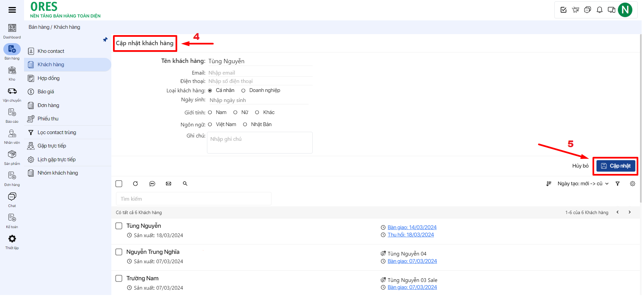Open the shopping cart icon
Screen dimensions: 644x297
click(575, 10)
